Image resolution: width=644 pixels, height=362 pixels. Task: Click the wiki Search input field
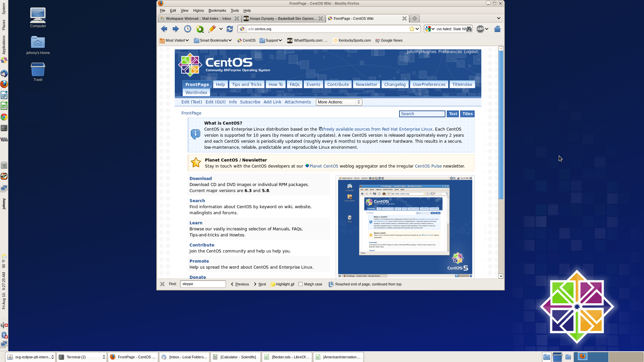coord(422,114)
